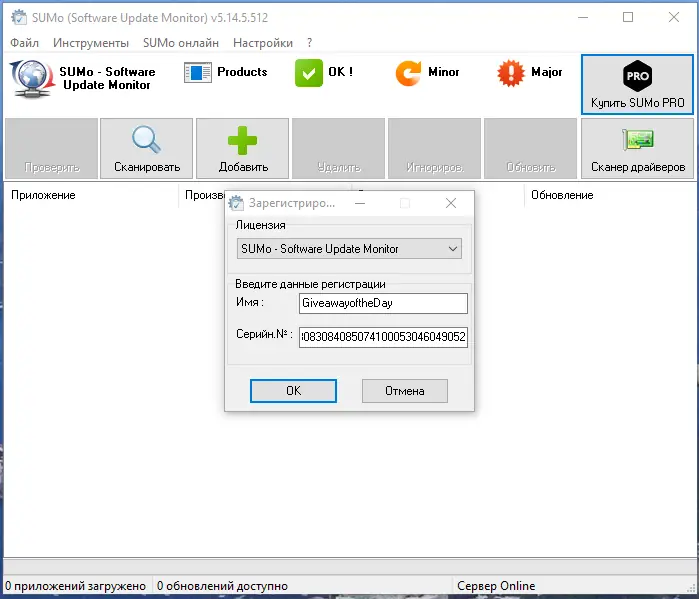
Task: Click Отмена to cancel registration
Action: coord(405,391)
